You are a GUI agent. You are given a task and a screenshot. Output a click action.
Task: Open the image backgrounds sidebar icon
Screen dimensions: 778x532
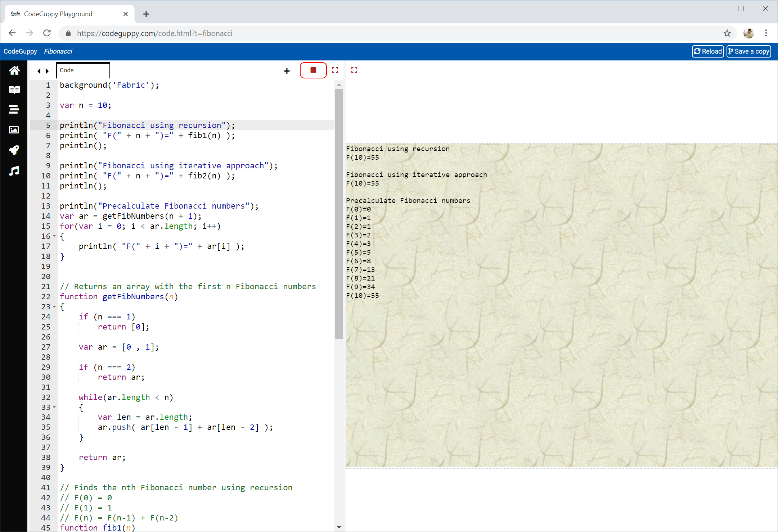pos(14,130)
